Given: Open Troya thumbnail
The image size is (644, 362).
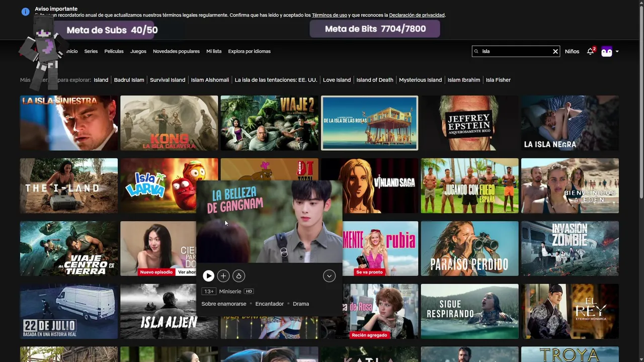Looking at the screenshot, I should point(570,354).
